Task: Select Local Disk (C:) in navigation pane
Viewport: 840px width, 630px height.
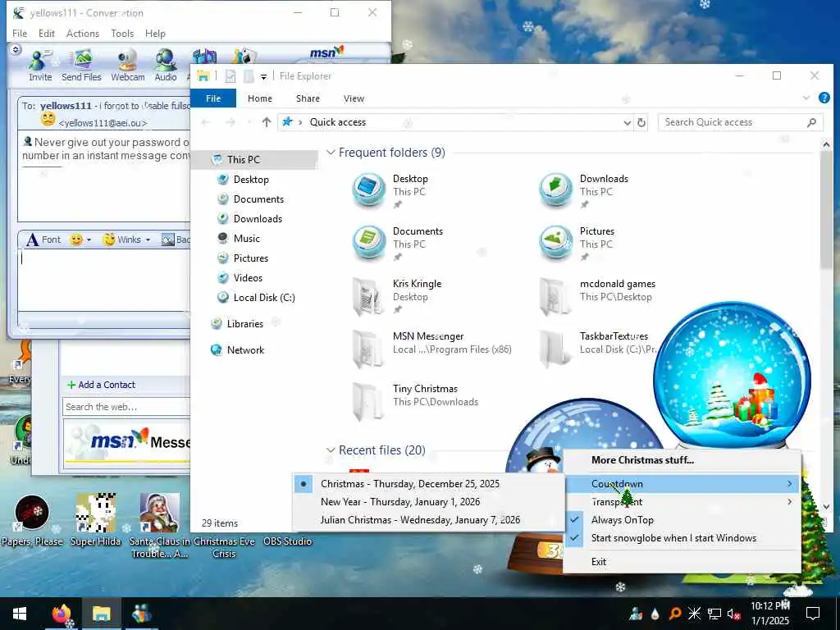Action: [x=263, y=298]
